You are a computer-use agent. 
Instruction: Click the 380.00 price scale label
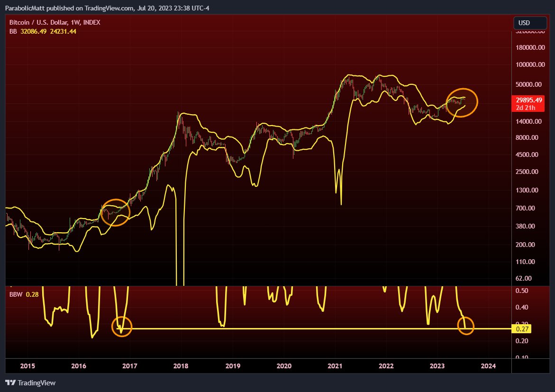[x=525, y=226]
